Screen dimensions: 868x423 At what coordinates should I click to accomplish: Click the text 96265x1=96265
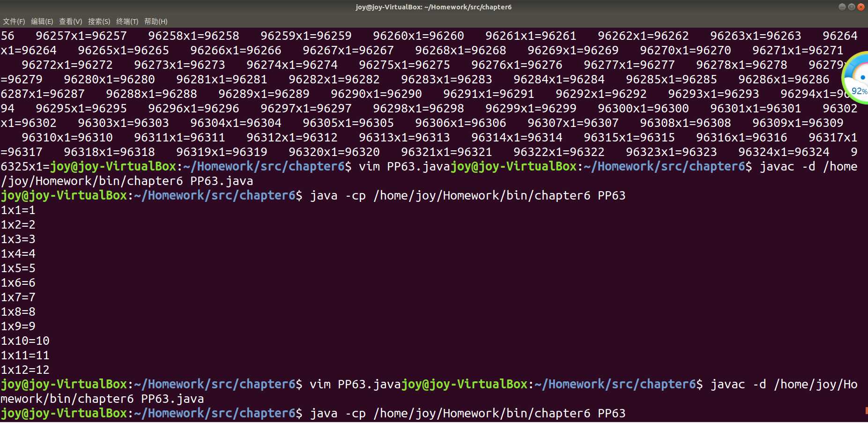click(x=123, y=51)
